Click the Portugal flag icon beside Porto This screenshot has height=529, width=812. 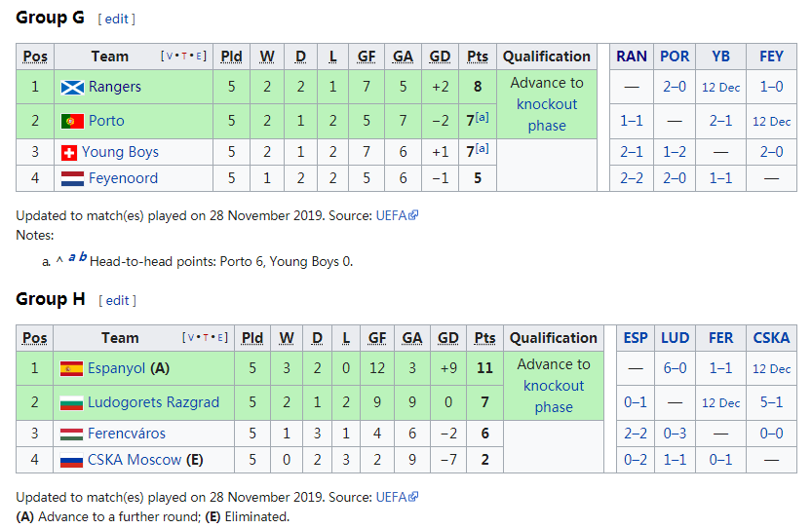click(x=72, y=122)
